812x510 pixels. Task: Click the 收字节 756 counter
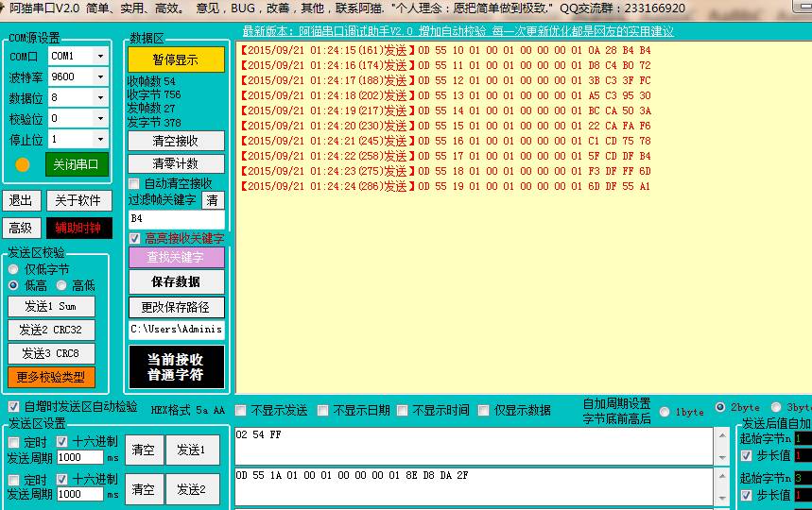coord(154,94)
